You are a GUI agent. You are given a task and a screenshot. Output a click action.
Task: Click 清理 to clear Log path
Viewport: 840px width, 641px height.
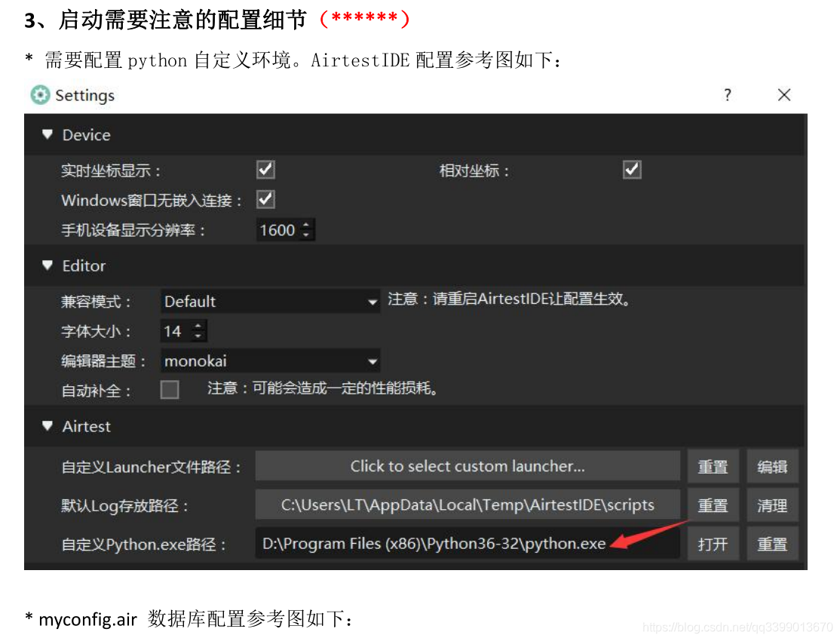coord(772,505)
